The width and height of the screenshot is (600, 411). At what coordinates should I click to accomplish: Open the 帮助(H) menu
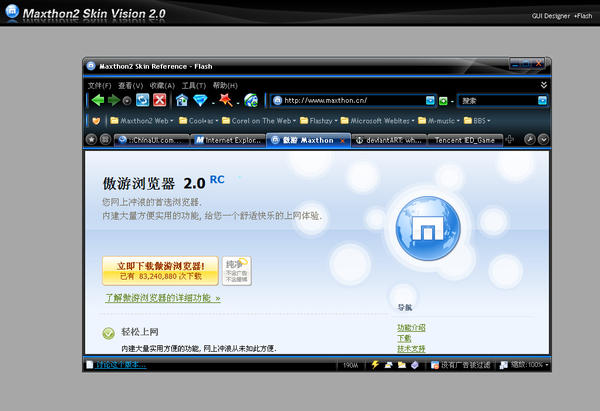225,85
